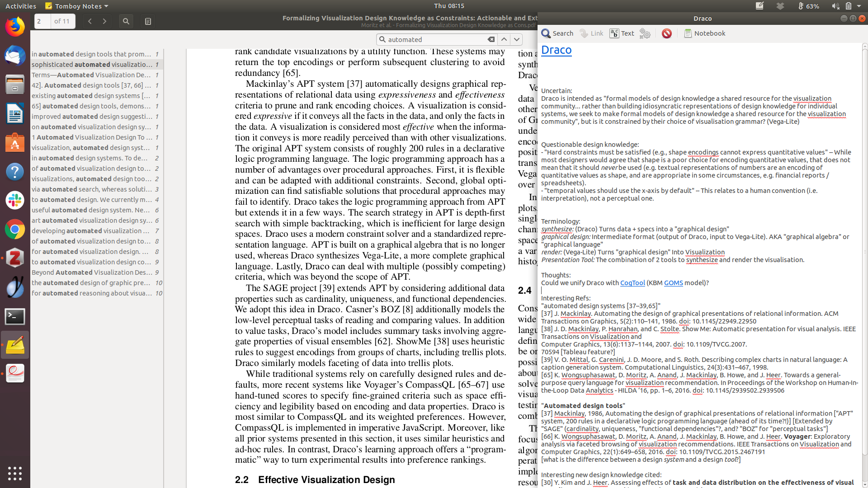Toggle the PDF find bar magnifier button
Screen dimensions: 868x488
pyautogui.click(x=126, y=21)
